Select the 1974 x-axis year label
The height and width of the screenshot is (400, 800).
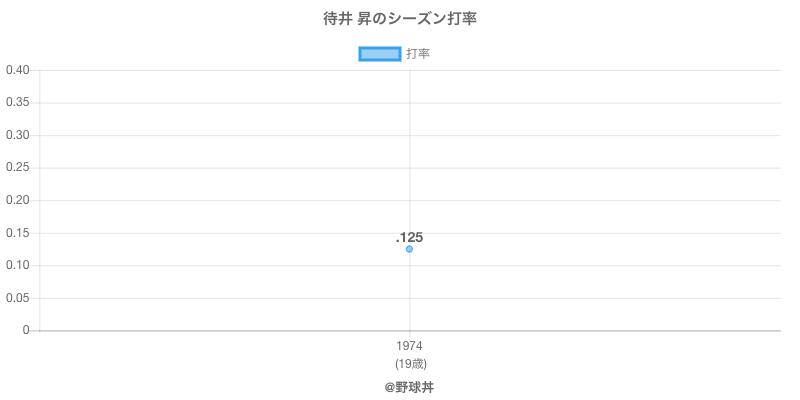(409, 346)
